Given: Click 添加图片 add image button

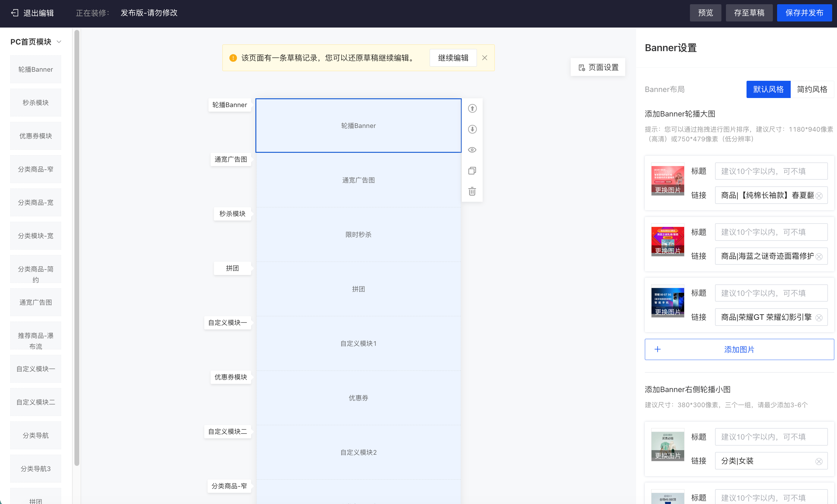Looking at the screenshot, I should pos(739,349).
